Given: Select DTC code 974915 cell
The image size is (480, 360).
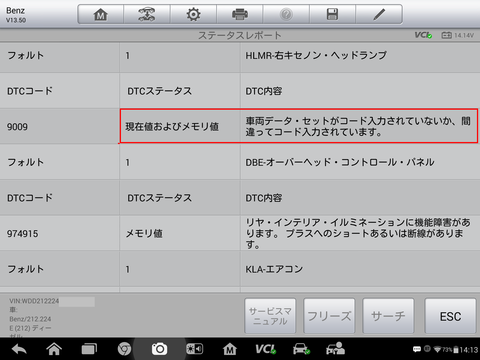Looking at the screenshot, I should 59,233.
